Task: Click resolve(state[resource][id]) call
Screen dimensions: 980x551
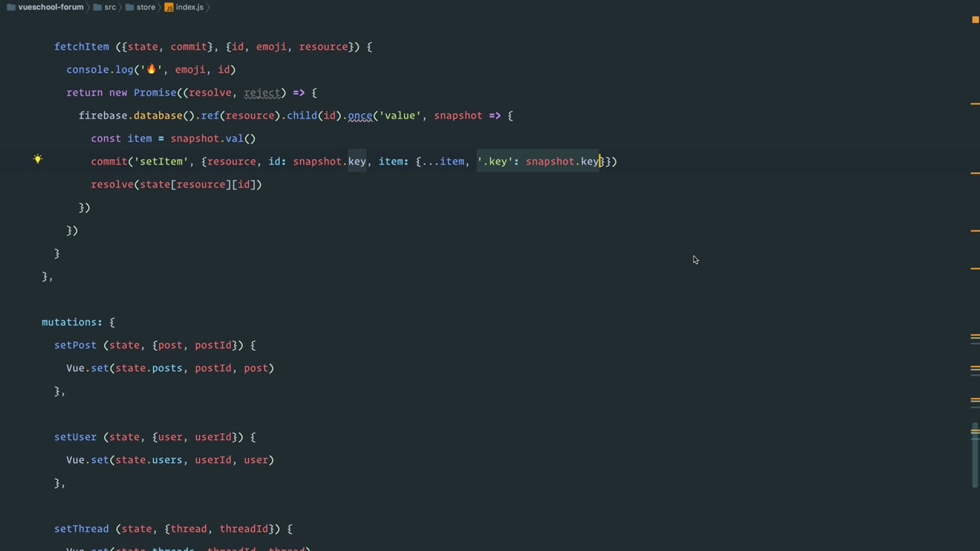Action: (177, 184)
